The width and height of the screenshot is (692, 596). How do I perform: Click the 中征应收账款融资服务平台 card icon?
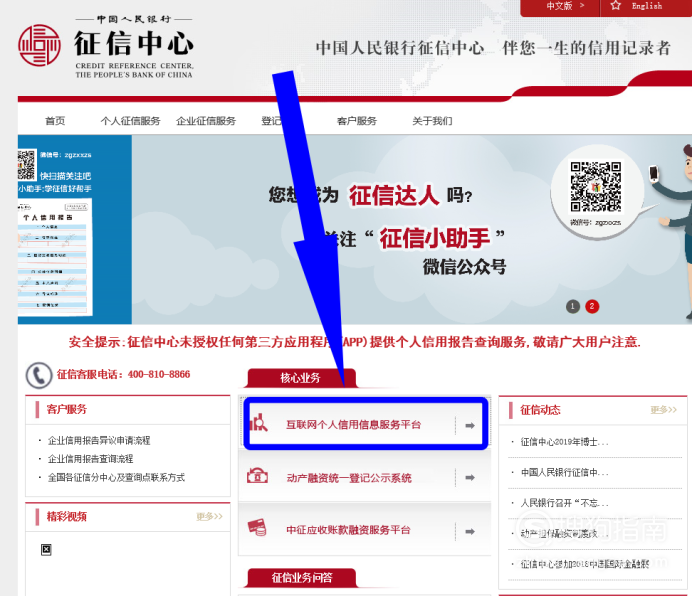pos(259,528)
